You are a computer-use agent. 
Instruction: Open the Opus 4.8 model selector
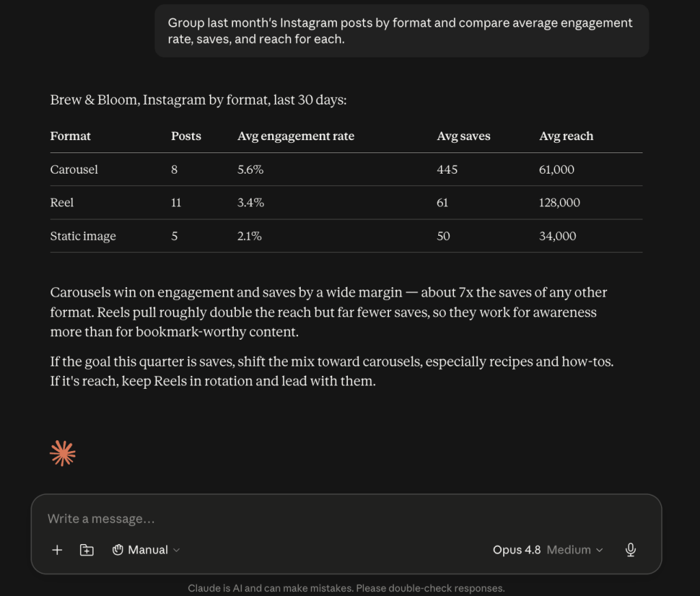pyautogui.click(x=517, y=550)
